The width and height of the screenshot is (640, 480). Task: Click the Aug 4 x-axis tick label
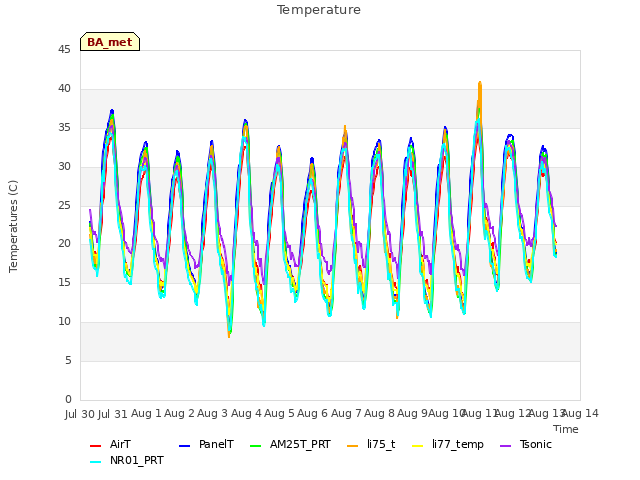tap(246, 413)
